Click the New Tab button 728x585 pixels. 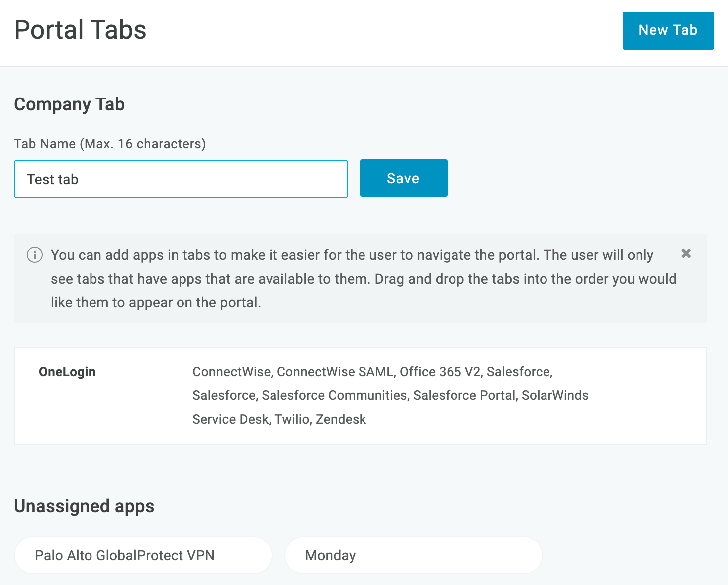coord(668,31)
